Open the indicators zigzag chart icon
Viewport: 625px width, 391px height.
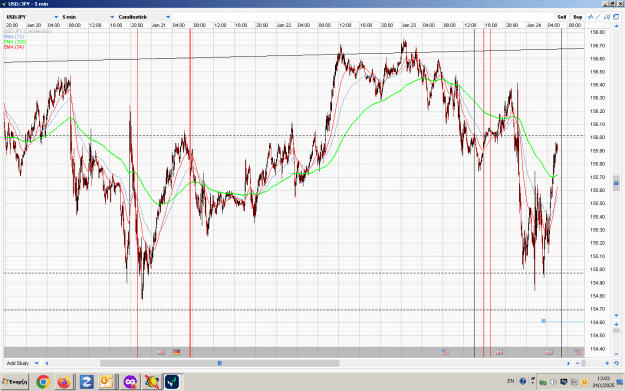(591, 17)
